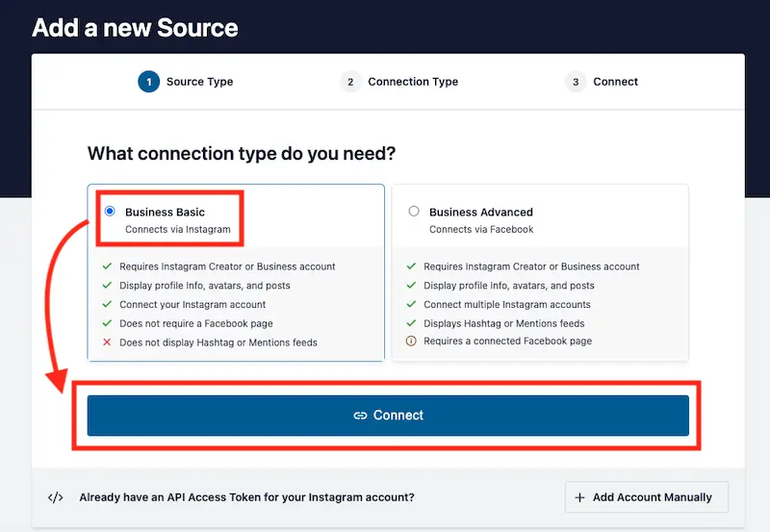Click the red X beside Does not display Hashtag
770x532 pixels.
click(107, 342)
